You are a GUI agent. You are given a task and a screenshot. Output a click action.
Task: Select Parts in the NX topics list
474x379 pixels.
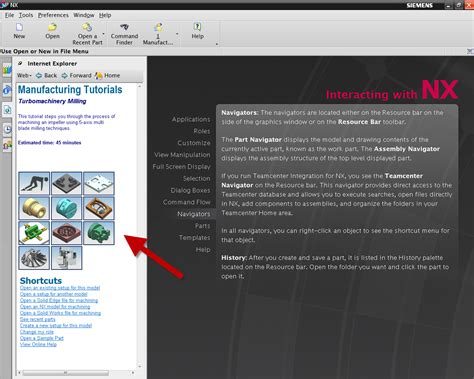pyautogui.click(x=202, y=226)
